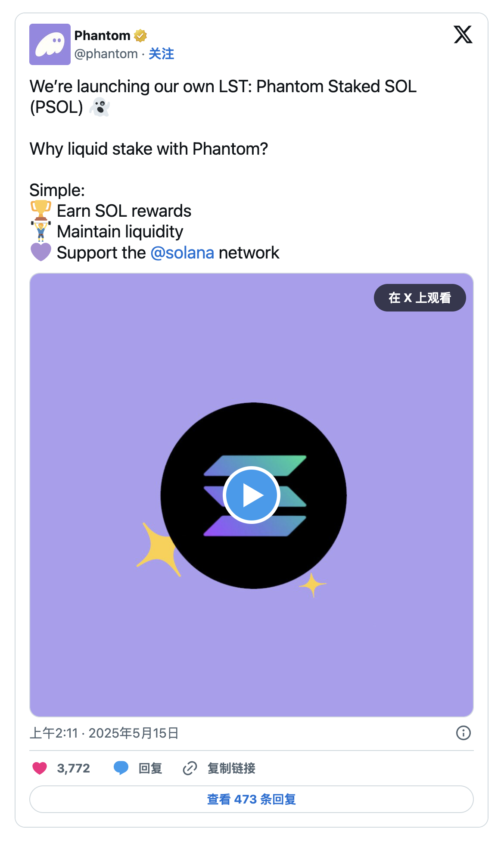Image resolution: width=504 pixels, height=841 pixels.
Task: Click the 回复 reply text label
Action: [150, 768]
